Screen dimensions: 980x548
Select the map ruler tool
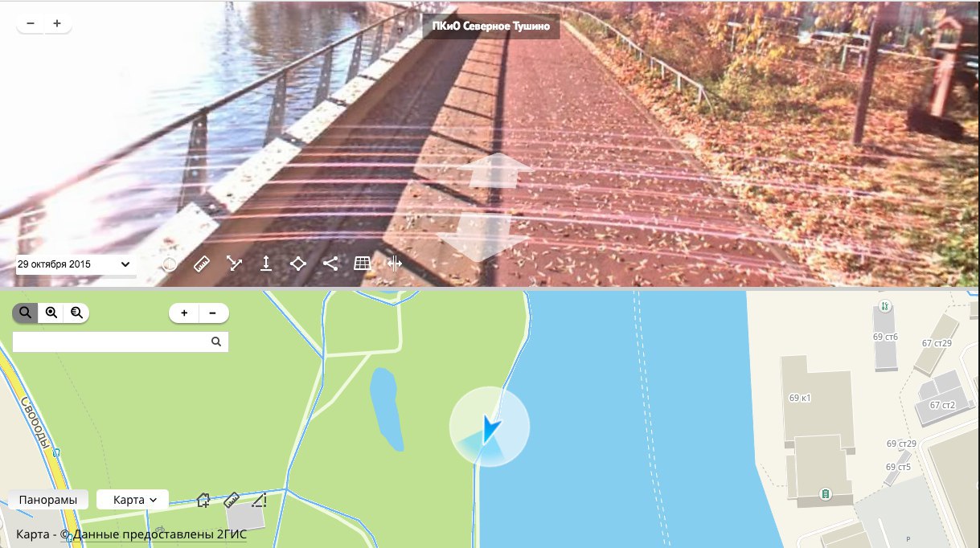232,500
